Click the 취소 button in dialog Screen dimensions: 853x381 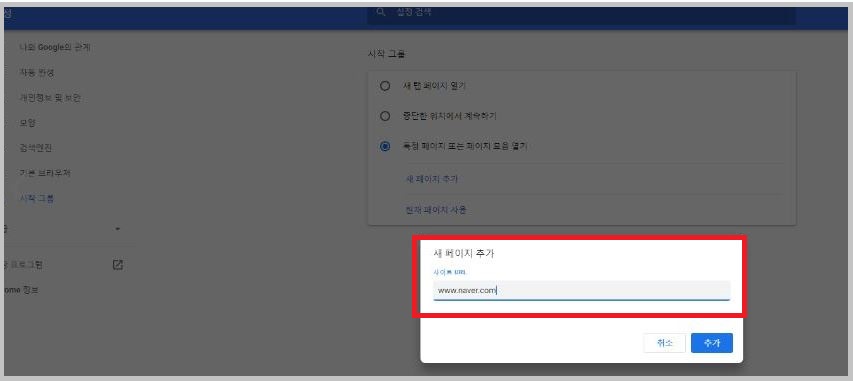(x=664, y=343)
